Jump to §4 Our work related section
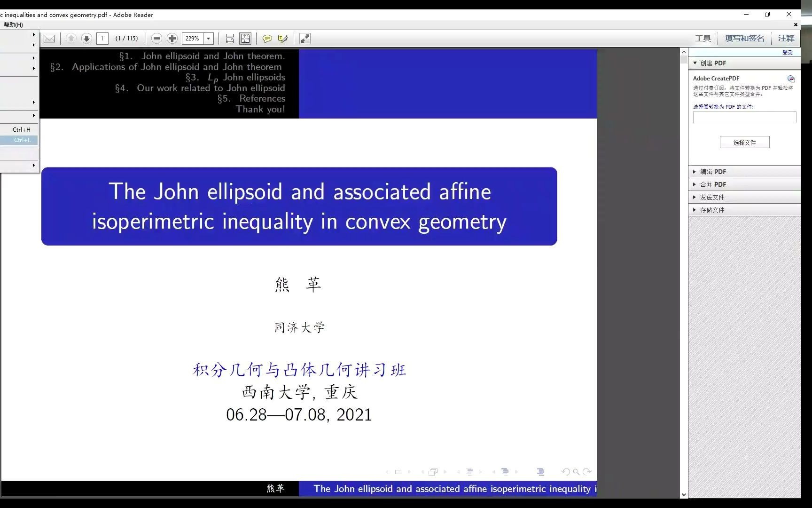 click(x=200, y=88)
